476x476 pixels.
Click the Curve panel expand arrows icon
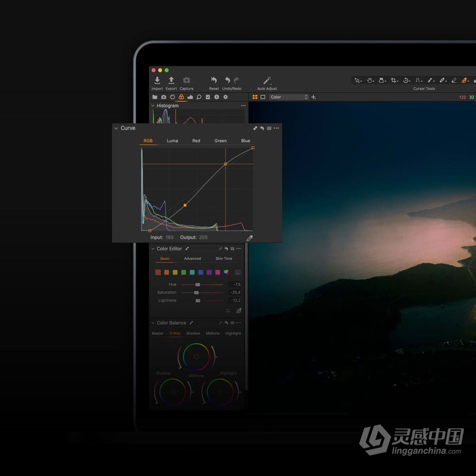coord(255,128)
